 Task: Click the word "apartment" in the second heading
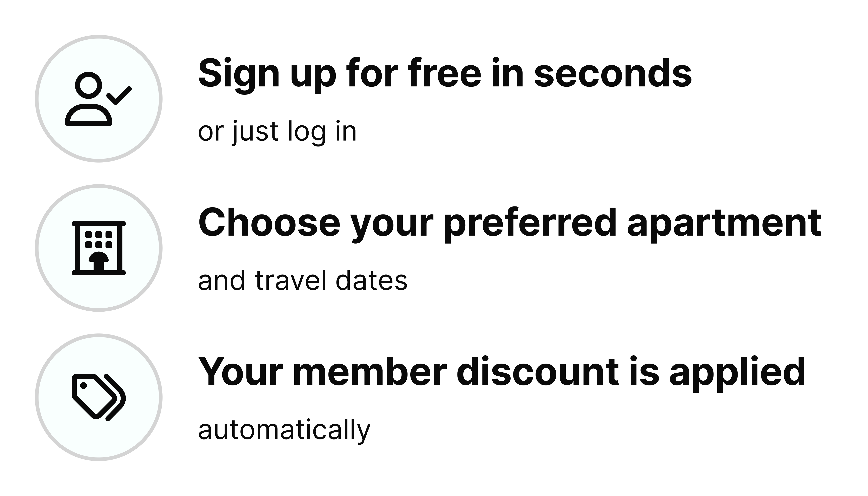click(x=724, y=223)
